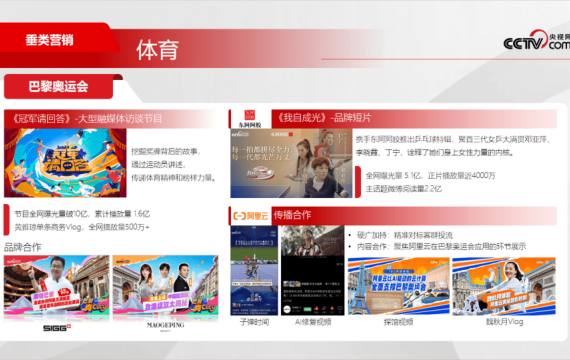Click the 全网曝光量 5.1亿 statistic line

click(x=431, y=176)
